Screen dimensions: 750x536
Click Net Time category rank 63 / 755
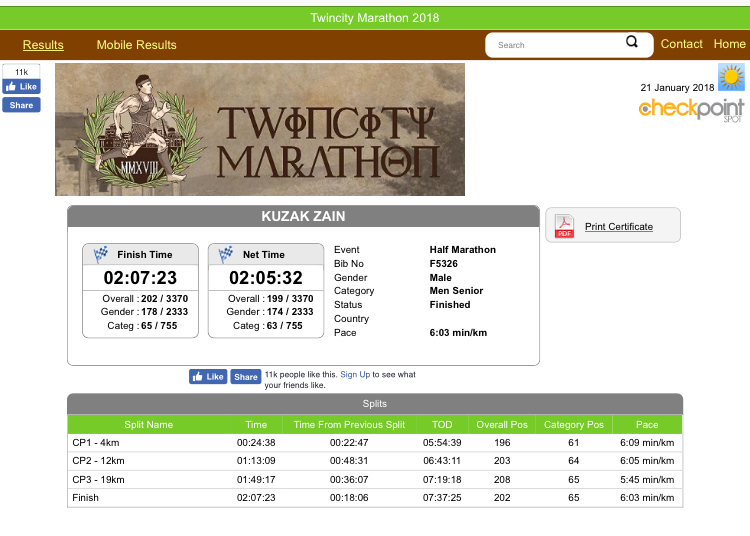pos(285,326)
